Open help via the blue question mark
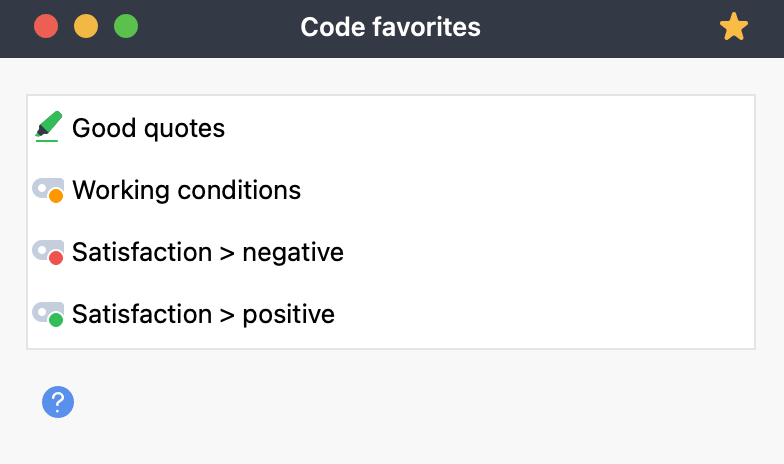This screenshot has width=784, height=464. [58, 402]
